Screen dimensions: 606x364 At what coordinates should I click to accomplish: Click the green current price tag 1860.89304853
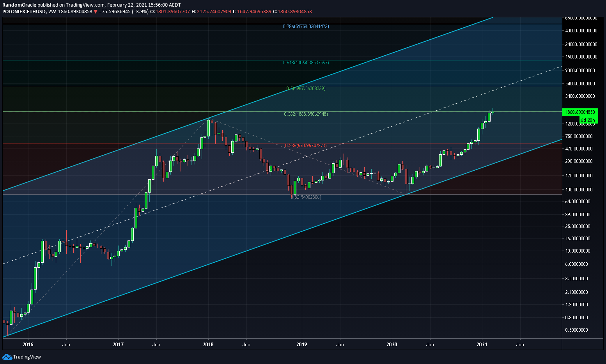click(580, 112)
